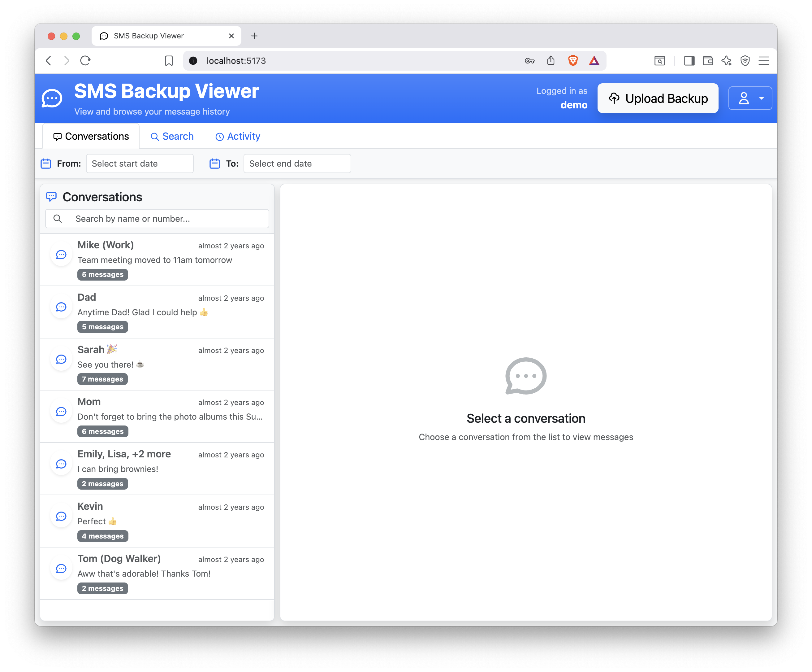Select the SMS Backup Viewer browser tab
Screen dimensions: 812x672
166,36
